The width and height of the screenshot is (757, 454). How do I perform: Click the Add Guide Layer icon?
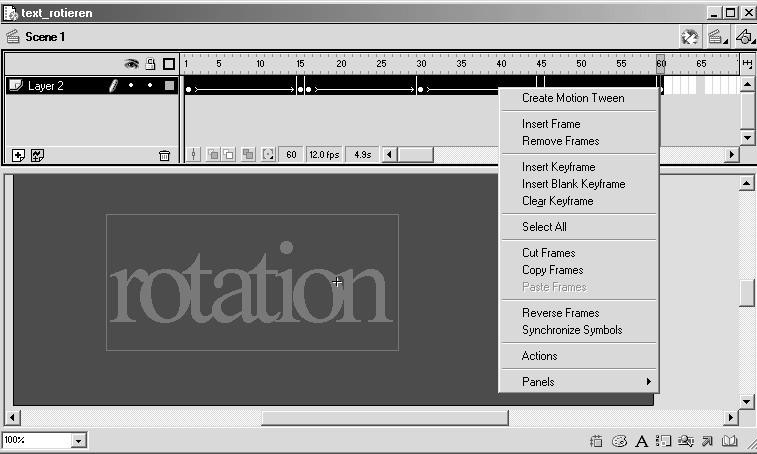[37, 156]
